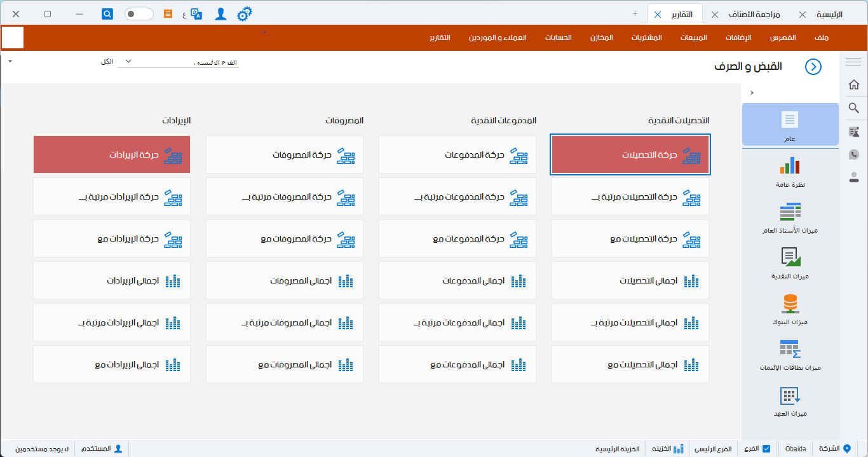Add a new tab with plus button
This screenshot has height=457, width=868.
[x=635, y=14]
